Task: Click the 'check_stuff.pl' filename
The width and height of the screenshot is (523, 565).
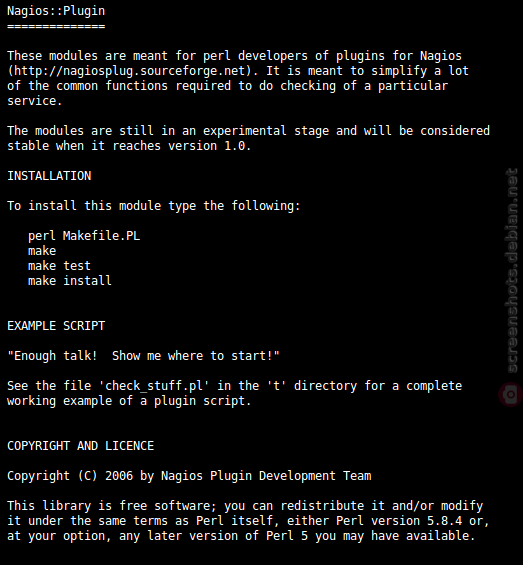Action: click(x=154, y=386)
